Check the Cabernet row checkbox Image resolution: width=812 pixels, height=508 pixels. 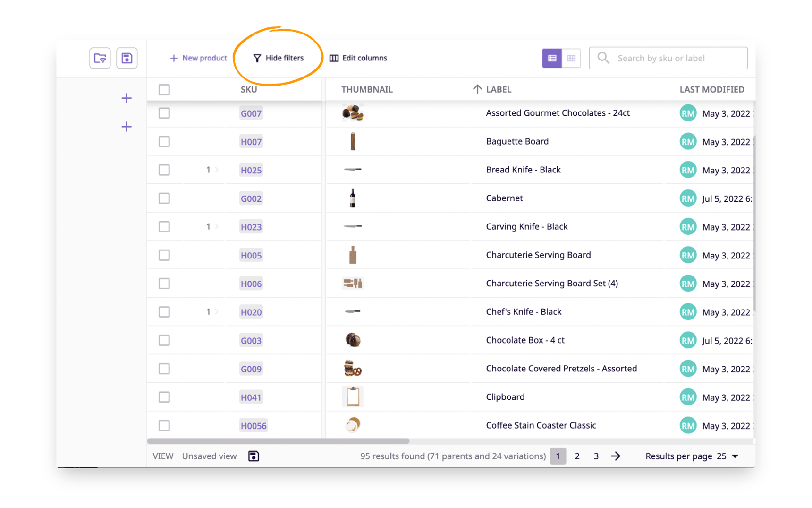(x=164, y=198)
